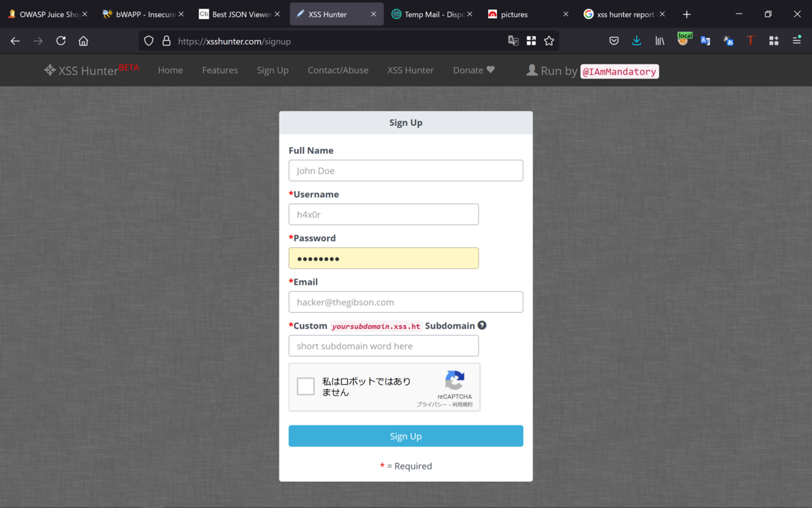Screen dimensions: 812x508
Task: Open the @IAmMandatory profile link
Action: pyautogui.click(x=620, y=71)
